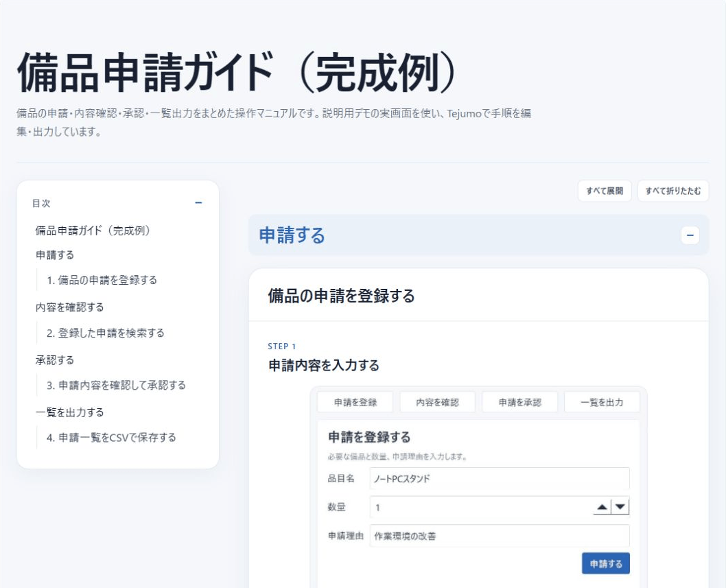
Task: Jump to 1. 備品の申請を登録する
Action: pyautogui.click(x=102, y=280)
